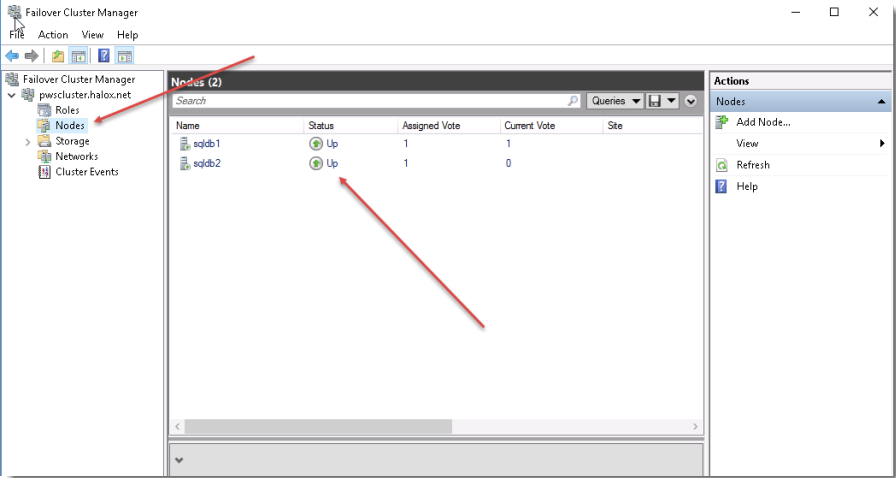Click the green Up status icon for sqldb1

(x=316, y=144)
